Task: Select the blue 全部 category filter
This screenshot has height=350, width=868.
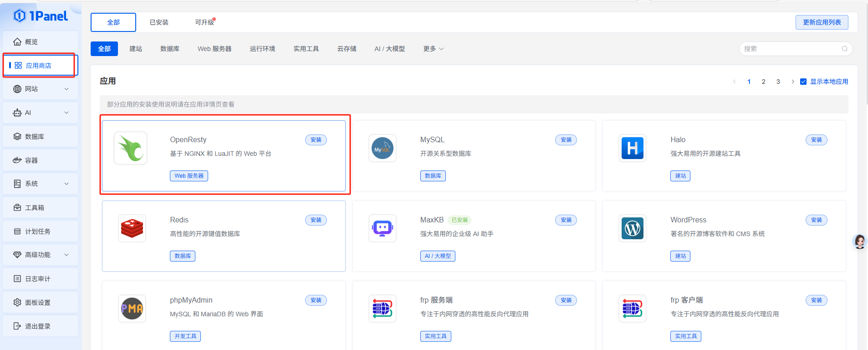Action: [104, 49]
